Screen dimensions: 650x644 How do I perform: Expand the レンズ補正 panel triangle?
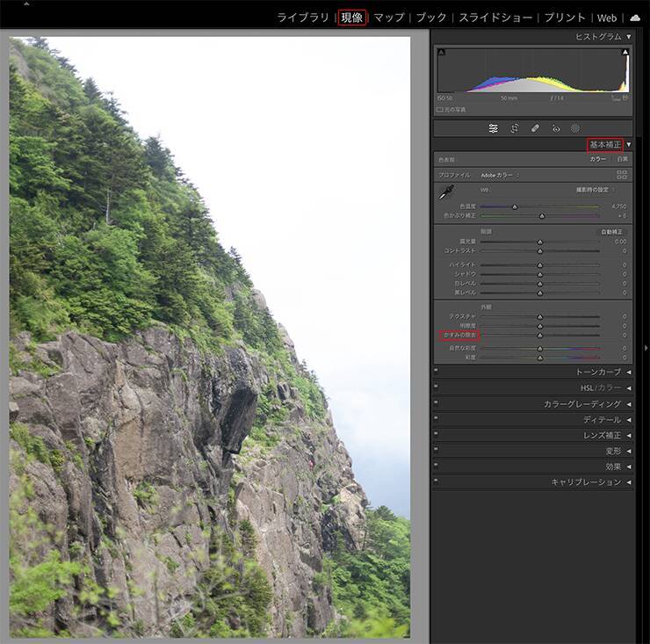tap(629, 436)
